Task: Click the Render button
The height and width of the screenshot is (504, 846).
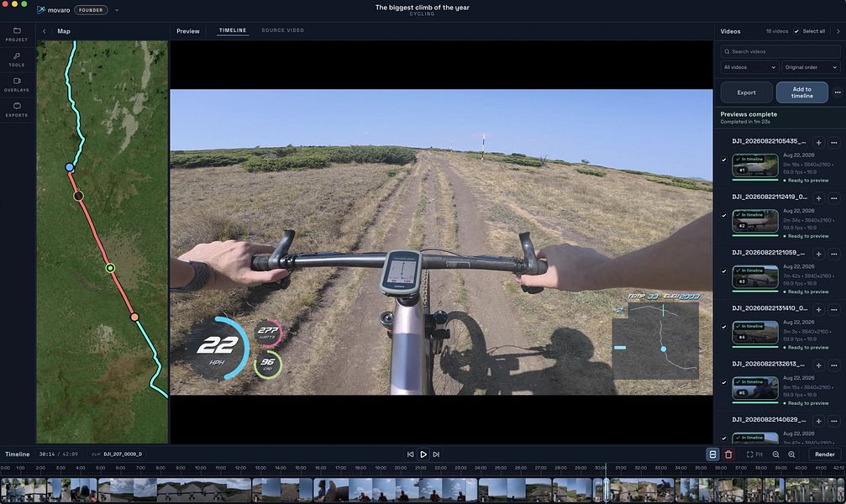Action: click(824, 454)
